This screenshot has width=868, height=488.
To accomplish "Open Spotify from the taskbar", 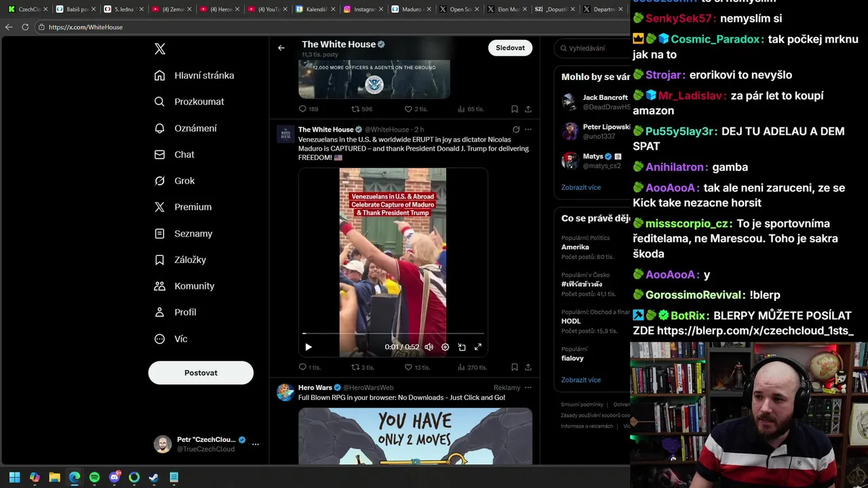I will (94, 477).
